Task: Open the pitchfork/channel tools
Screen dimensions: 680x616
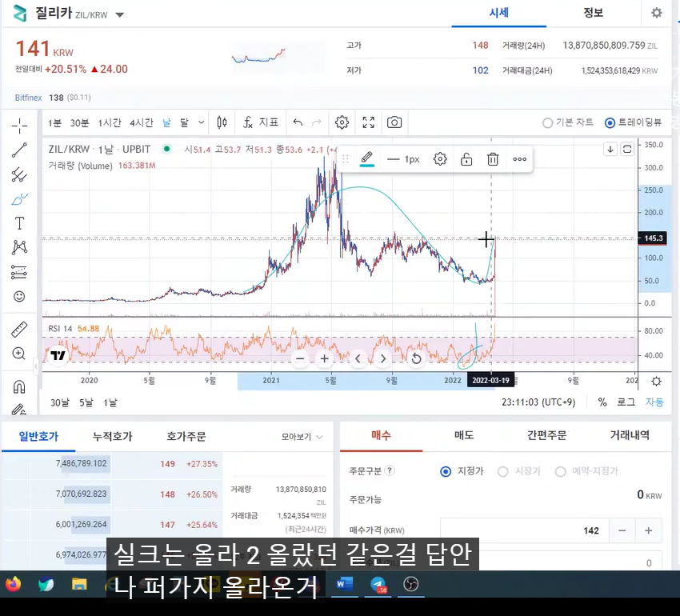Action: 19,175
